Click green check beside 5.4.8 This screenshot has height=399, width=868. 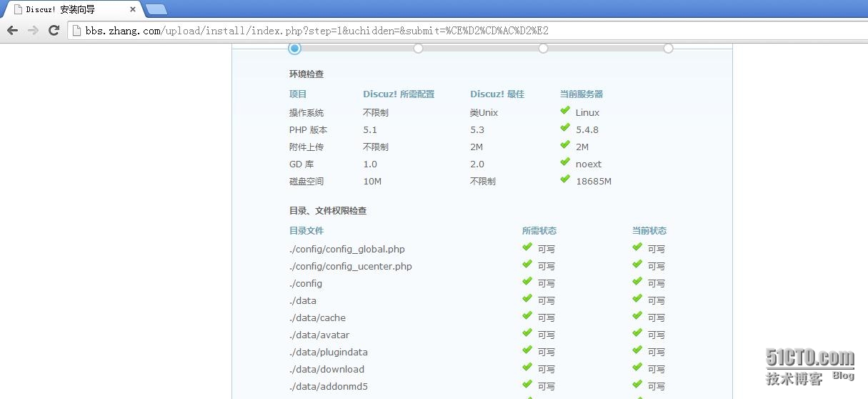(x=566, y=128)
